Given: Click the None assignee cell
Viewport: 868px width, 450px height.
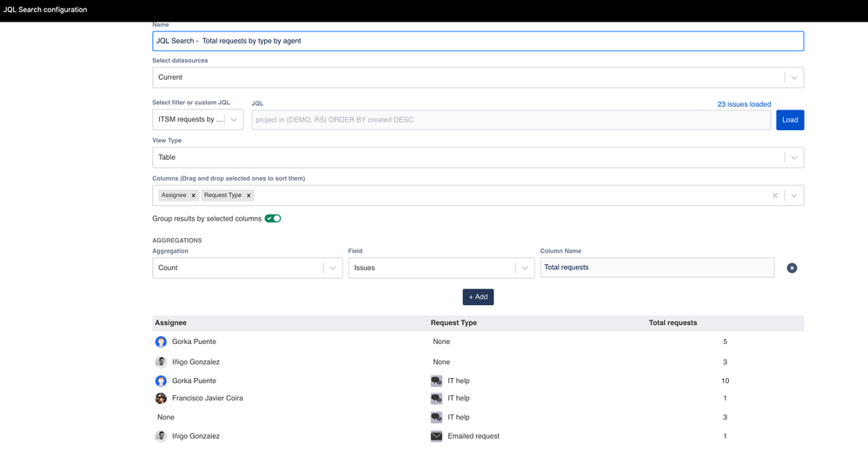Looking at the screenshot, I should pos(165,417).
